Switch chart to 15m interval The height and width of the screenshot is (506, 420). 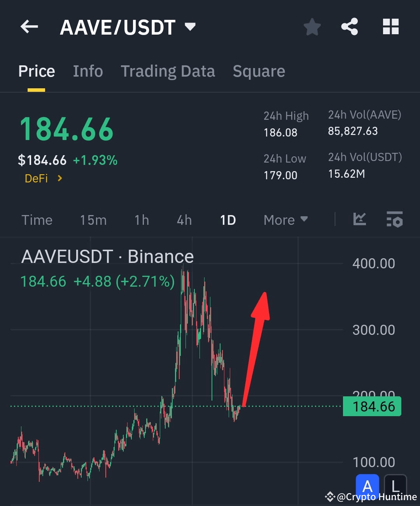point(93,220)
